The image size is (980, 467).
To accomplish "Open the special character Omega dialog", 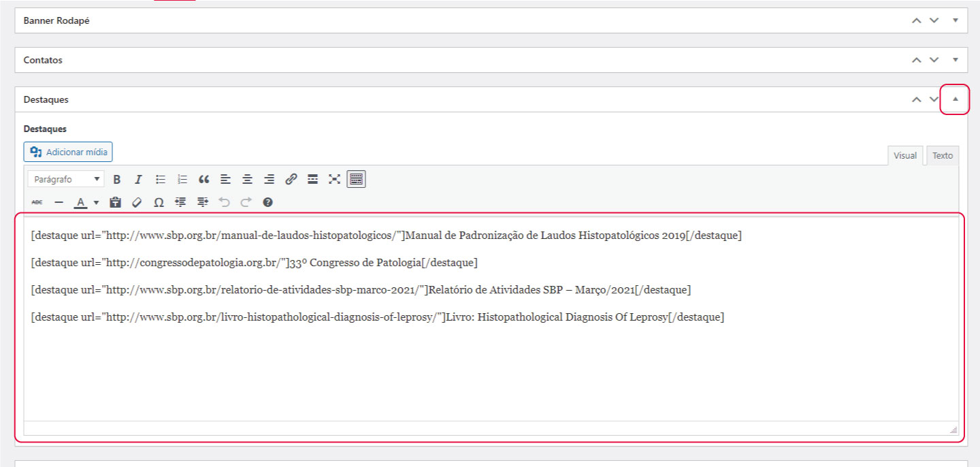I will point(159,202).
